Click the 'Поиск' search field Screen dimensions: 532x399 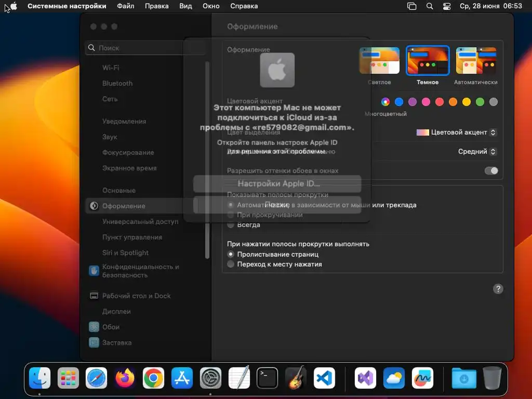tap(145, 48)
